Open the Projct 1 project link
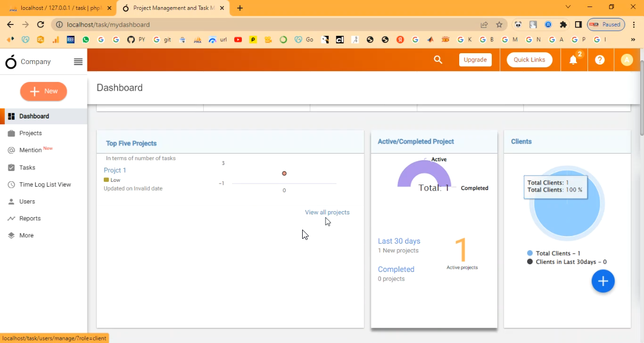The width and height of the screenshot is (644, 343). click(x=115, y=170)
